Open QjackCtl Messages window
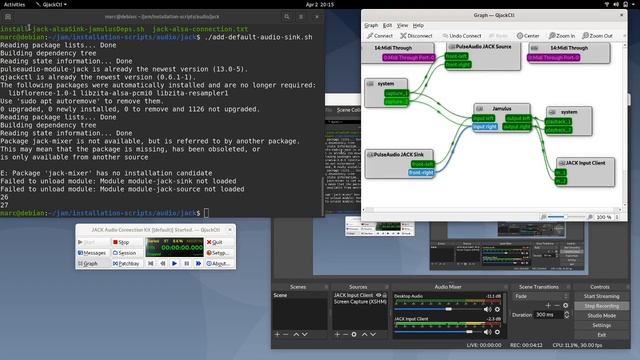The width and height of the screenshot is (640, 360). [92, 253]
